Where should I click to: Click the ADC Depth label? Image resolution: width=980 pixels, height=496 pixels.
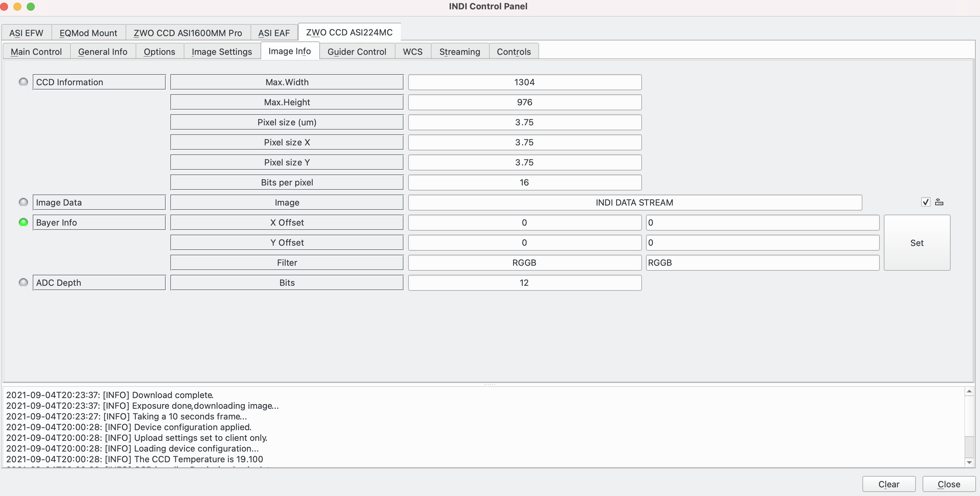(x=99, y=282)
